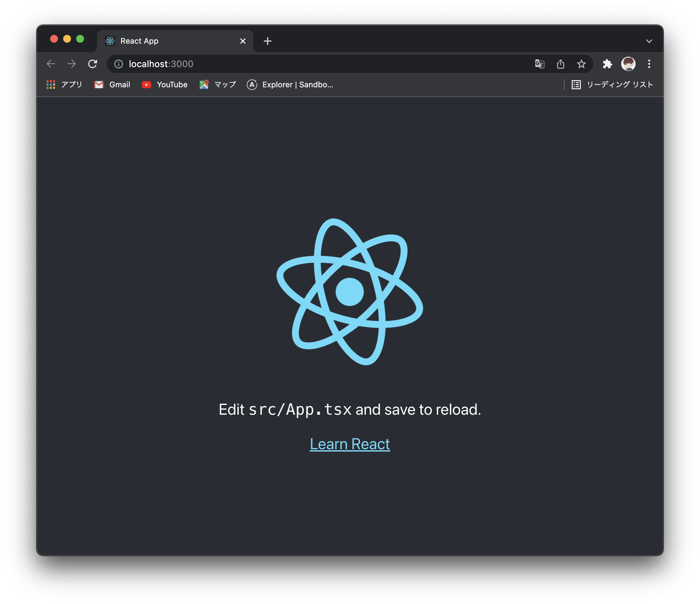
Task: Expand the tab search chevron
Action: [649, 41]
